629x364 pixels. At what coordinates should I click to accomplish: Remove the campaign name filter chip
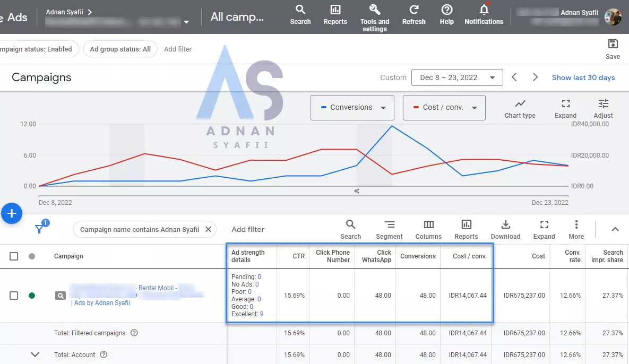pyautogui.click(x=208, y=229)
